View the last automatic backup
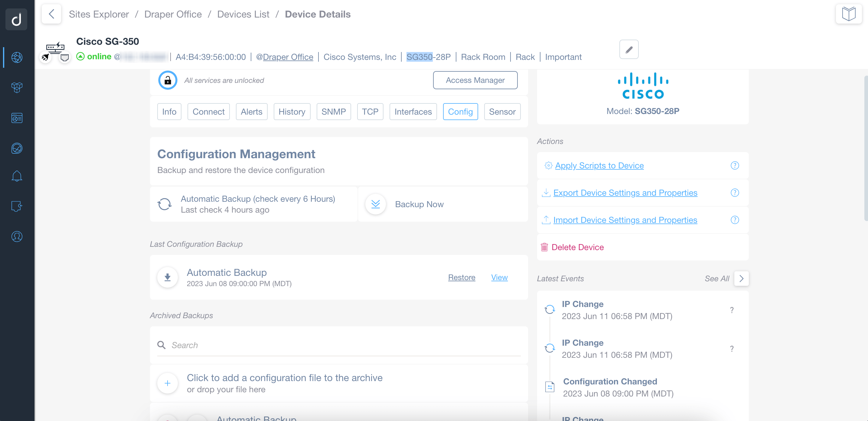The height and width of the screenshot is (421, 868). [x=499, y=277]
